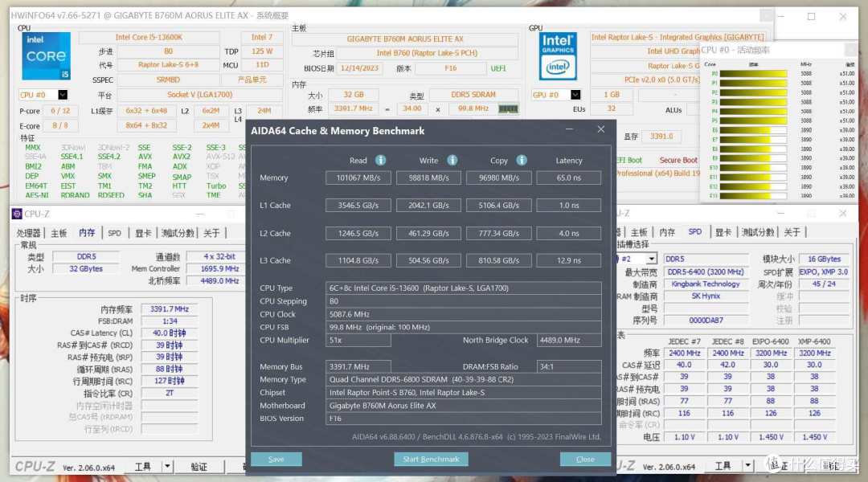
Task: Open the 关于 tab in left CPU-Z
Action: pyautogui.click(x=211, y=233)
